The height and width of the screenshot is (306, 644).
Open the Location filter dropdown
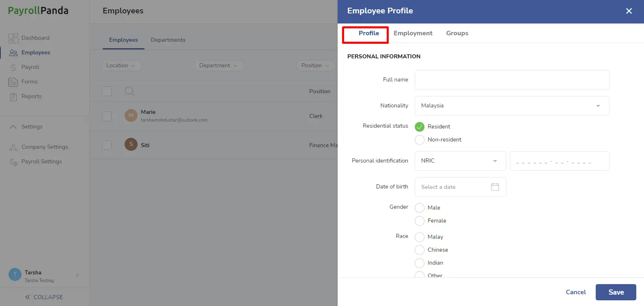(121, 66)
